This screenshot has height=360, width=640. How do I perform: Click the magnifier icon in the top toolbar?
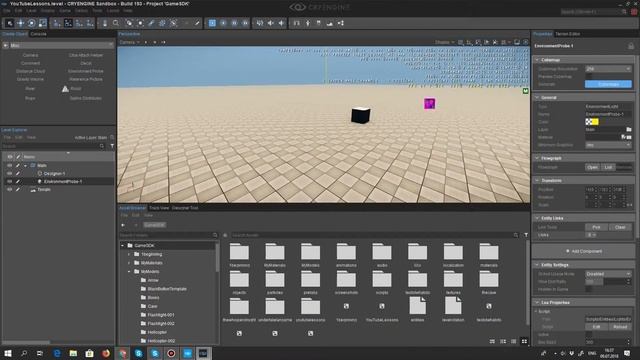coord(116,23)
